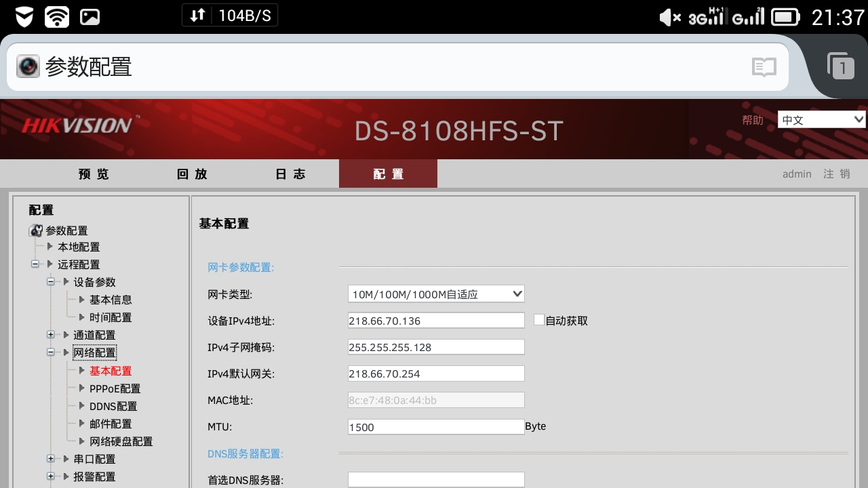868x488 pixels.
Task: Tap the battery status icon
Action: [x=786, y=17]
